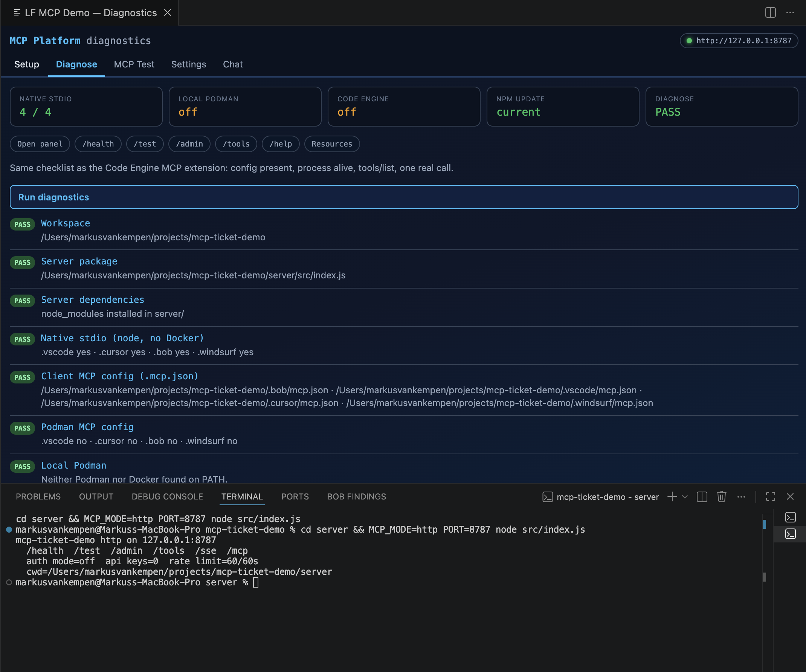The image size is (806, 672).
Task: Close the LF MCP Demo Diagnostics tab
Action: point(168,13)
